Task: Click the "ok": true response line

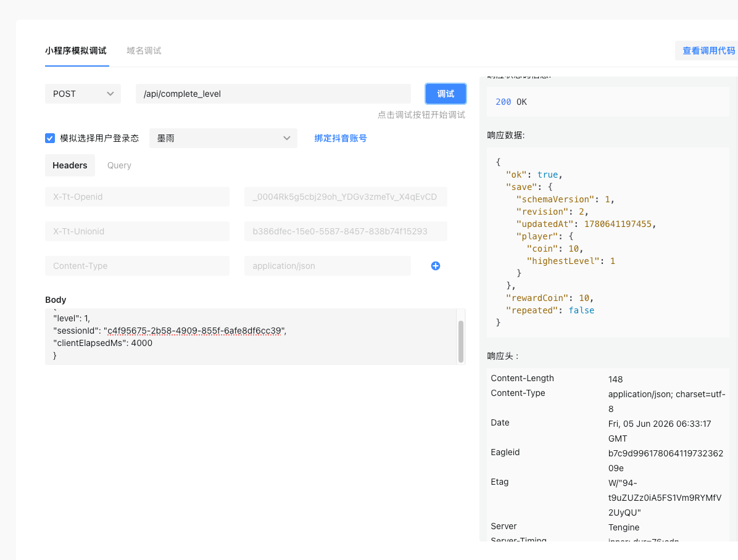Action: tap(534, 175)
